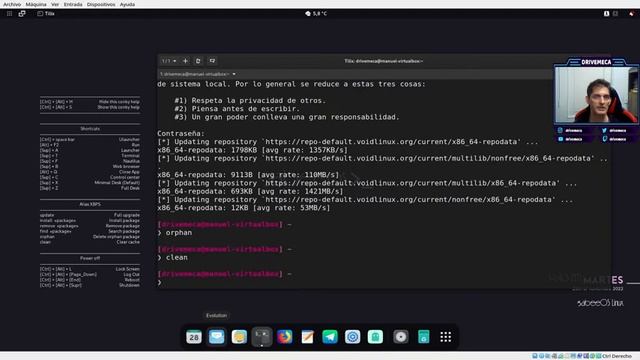Launch Telegram from the dock
Screen dimensions: 640x360
coord(330,337)
